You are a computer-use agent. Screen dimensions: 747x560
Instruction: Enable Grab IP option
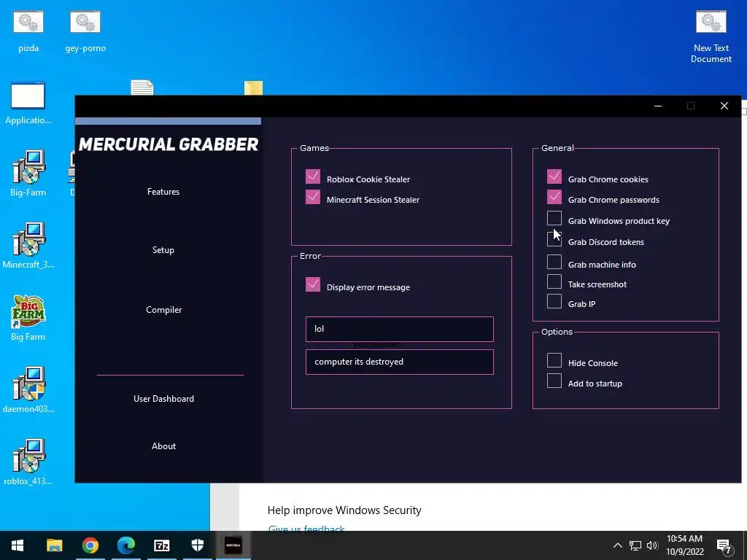click(x=554, y=301)
